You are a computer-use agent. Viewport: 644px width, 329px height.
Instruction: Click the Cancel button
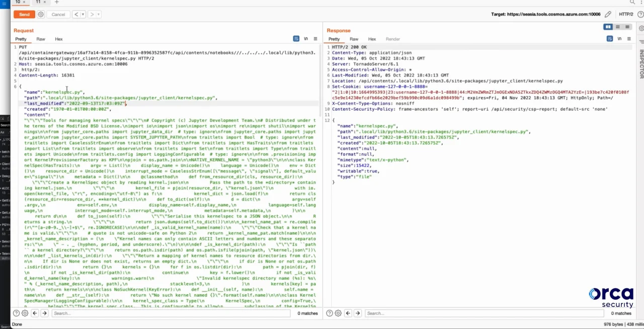tap(58, 15)
